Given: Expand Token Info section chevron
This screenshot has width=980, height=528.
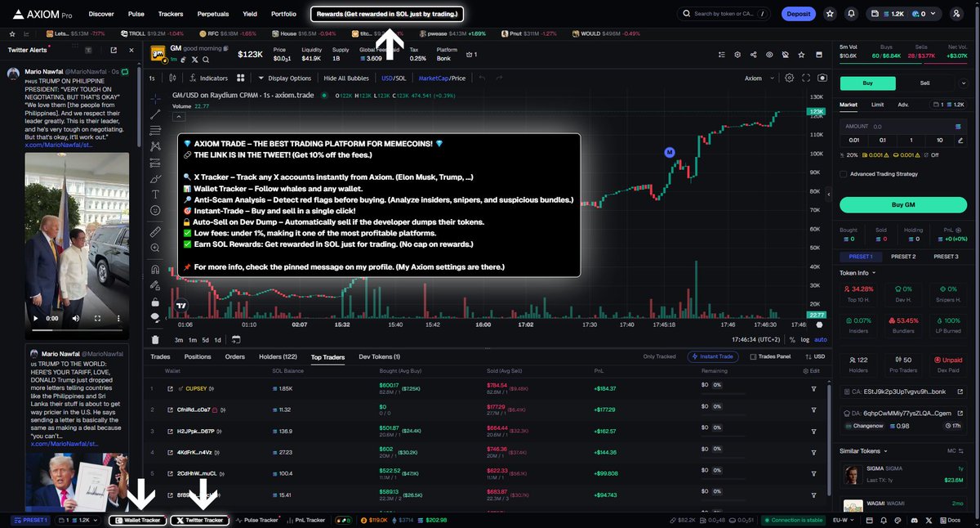Looking at the screenshot, I should pyautogui.click(x=875, y=273).
